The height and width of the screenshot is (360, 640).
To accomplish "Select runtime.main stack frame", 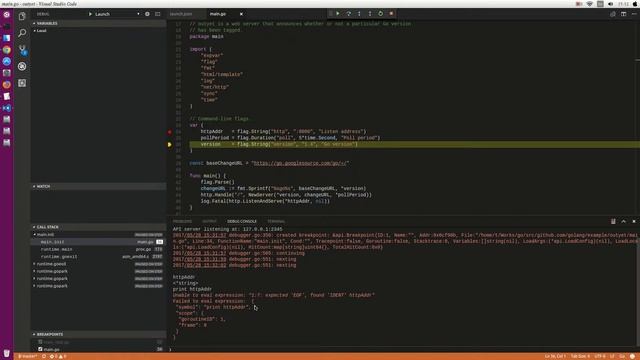I will pyautogui.click(x=98, y=249).
